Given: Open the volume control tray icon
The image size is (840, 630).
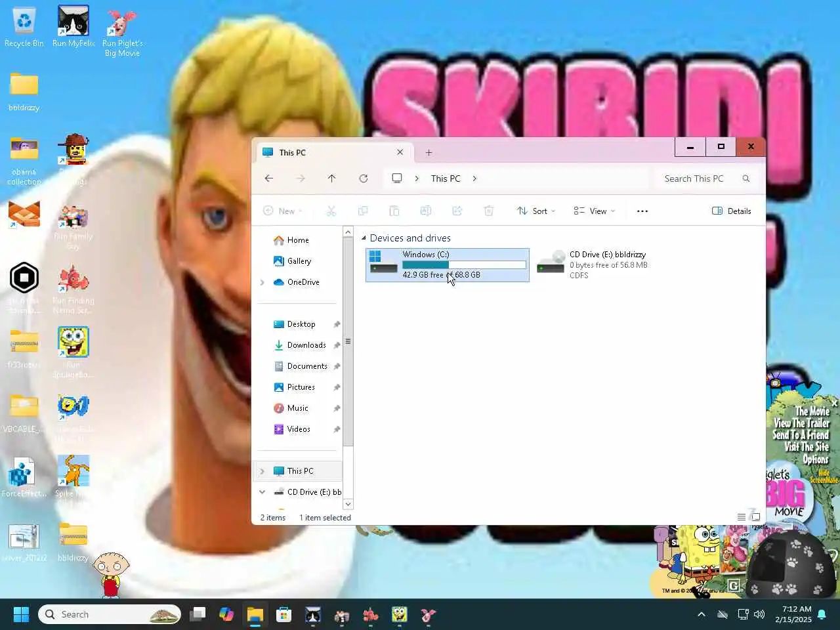Looking at the screenshot, I should tap(759, 614).
